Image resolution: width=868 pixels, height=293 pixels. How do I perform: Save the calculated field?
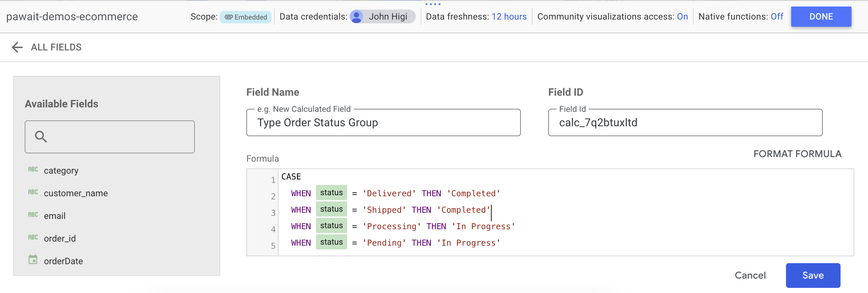(x=813, y=276)
